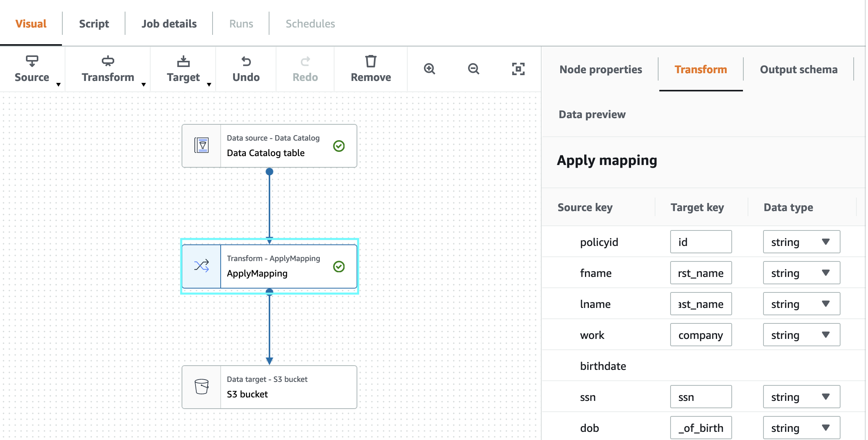Open the Source node menu
The image size is (868, 440).
click(32, 69)
